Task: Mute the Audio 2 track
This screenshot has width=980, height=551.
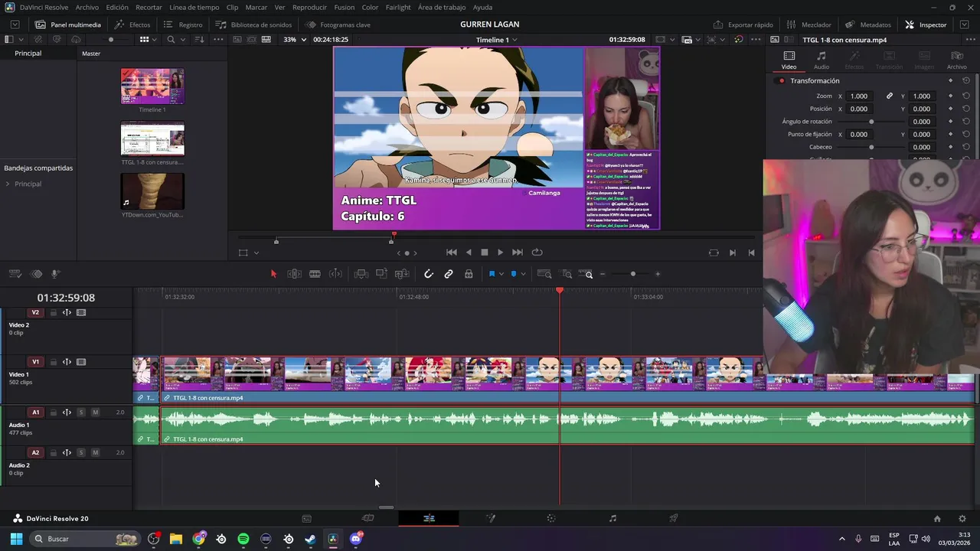Action: tap(95, 452)
